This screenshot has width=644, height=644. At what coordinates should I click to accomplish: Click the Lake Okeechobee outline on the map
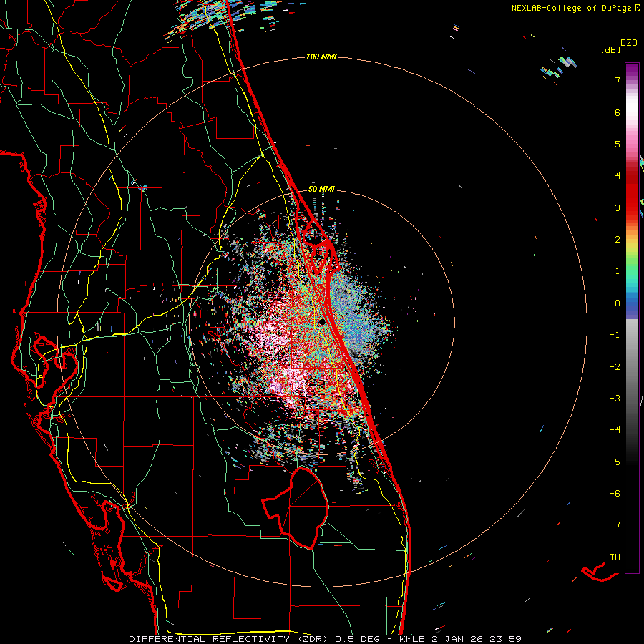point(296,507)
